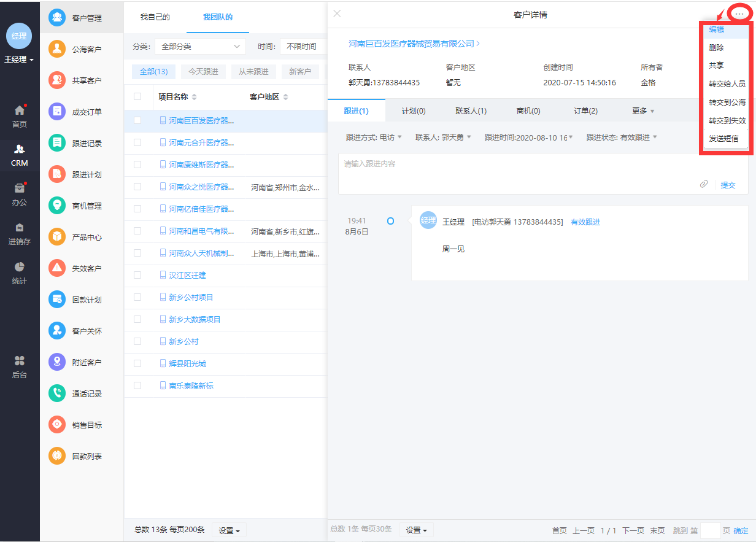Open 后台 module in dark navigation
The image size is (756, 542).
[20, 367]
